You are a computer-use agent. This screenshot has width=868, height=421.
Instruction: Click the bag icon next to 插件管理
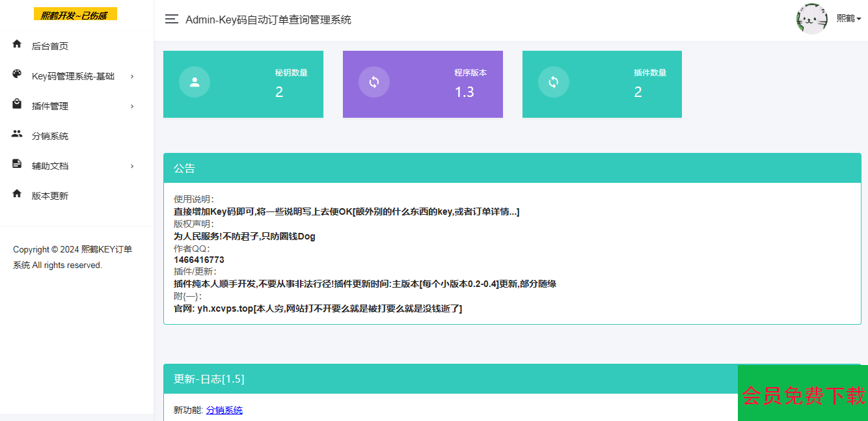pyautogui.click(x=16, y=105)
